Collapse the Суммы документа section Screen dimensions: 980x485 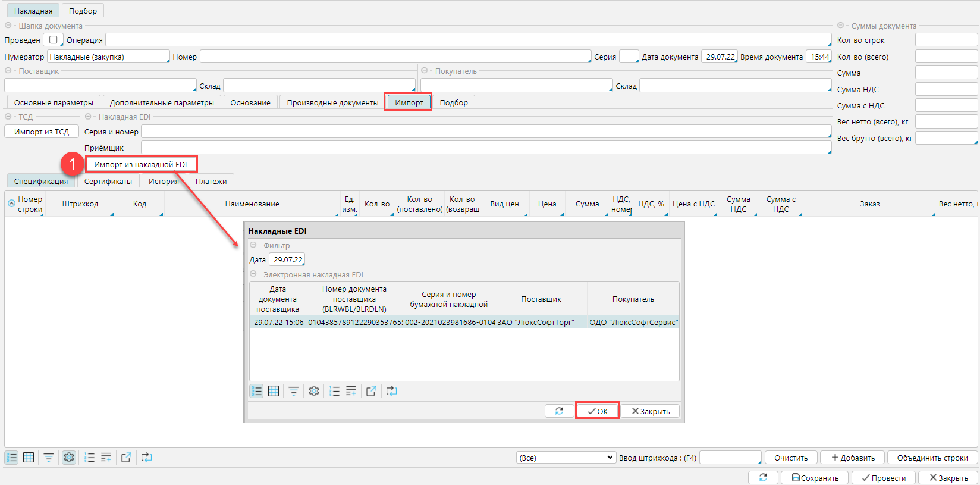pos(841,26)
